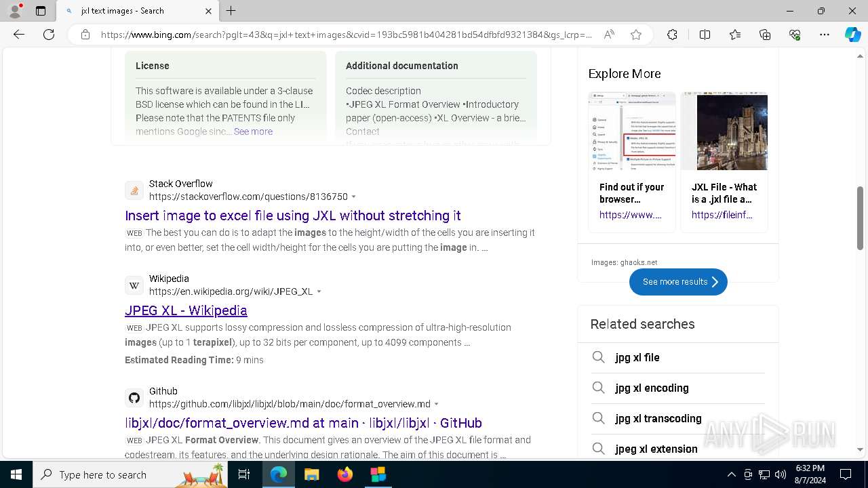Click the Stack Overflow favicon
The image size is (868, 488).
click(x=134, y=190)
